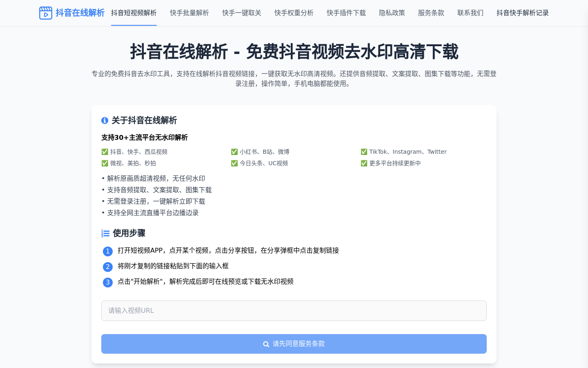Click the blue info icon beside 关于抖音在线解析

(105, 120)
